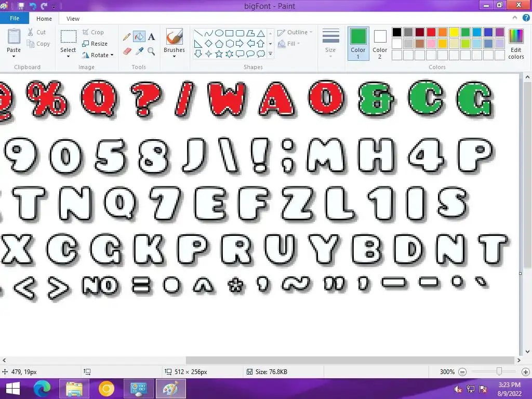Viewport: 532px width, 399px height.
Task: Choose the Curve shape
Action: click(209, 33)
